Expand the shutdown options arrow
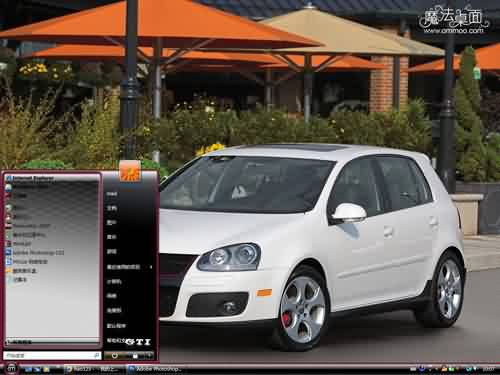The width and height of the screenshot is (500, 375). click(x=150, y=356)
